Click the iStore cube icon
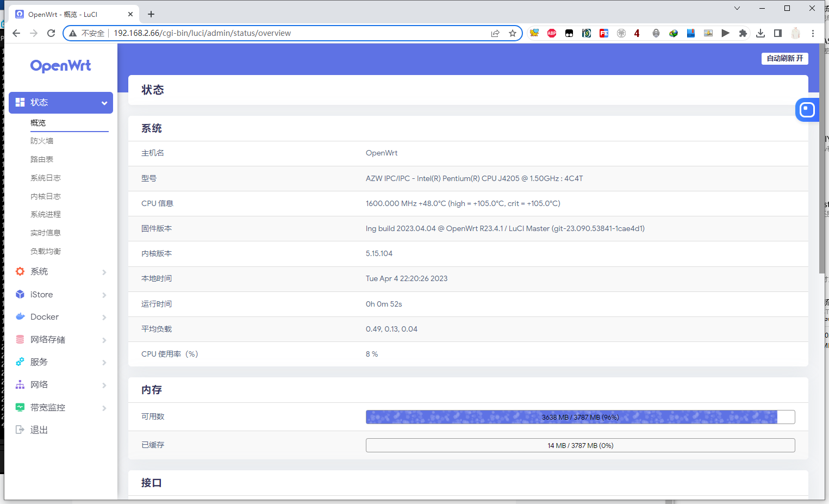 [x=20, y=294]
